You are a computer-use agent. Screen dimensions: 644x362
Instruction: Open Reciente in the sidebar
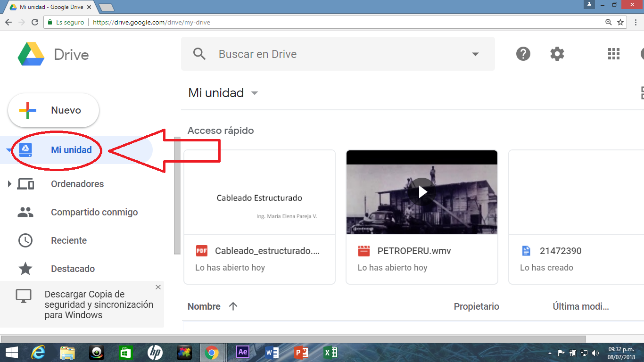69,240
